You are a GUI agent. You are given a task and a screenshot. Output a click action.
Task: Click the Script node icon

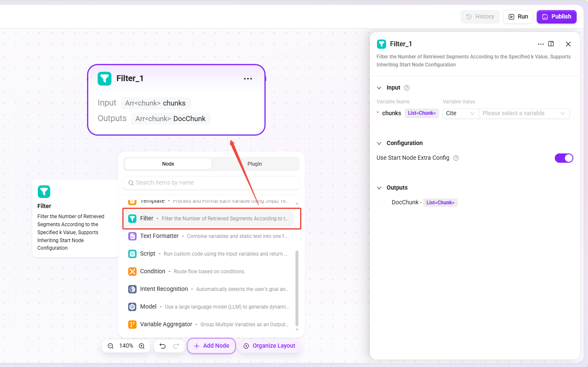(132, 254)
